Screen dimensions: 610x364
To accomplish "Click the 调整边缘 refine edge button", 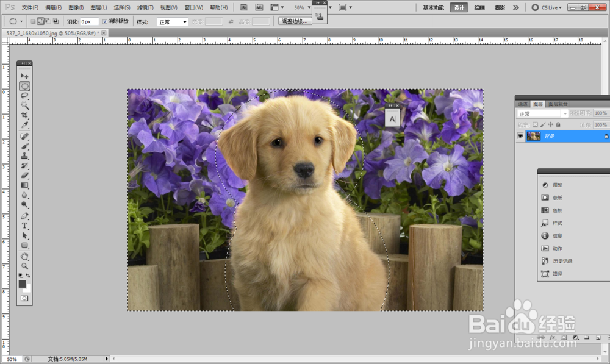I will tap(295, 21).
